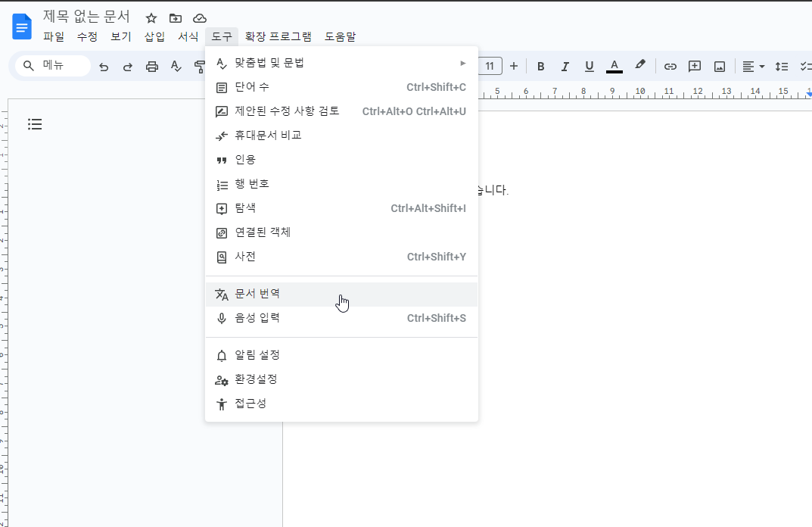Viewport: 812px width, 527px height.
Task: Increase font size with the plus button
Action: [x=514, y=66]
